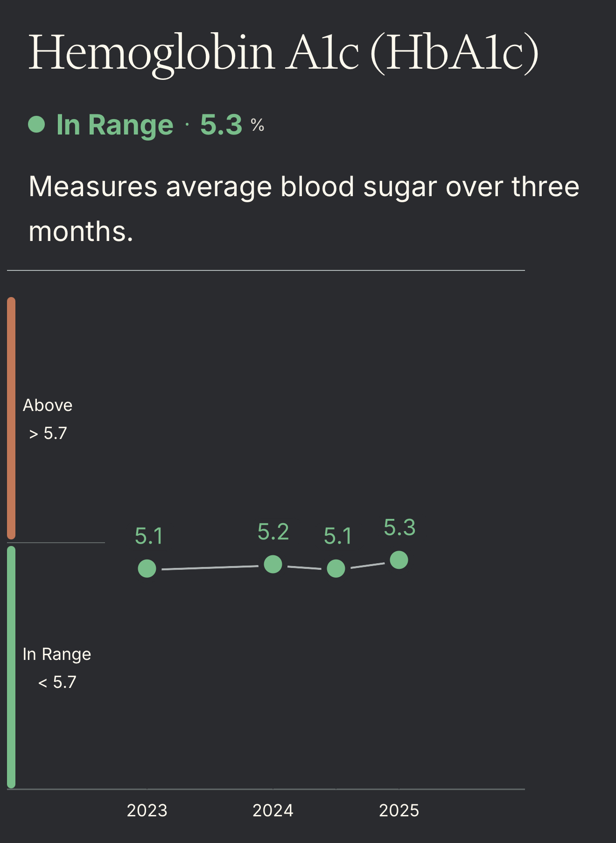Click the Hemoglobin A1c (HbA1c) title
This screenshot has width=616, height=843.
click(283, 52)
